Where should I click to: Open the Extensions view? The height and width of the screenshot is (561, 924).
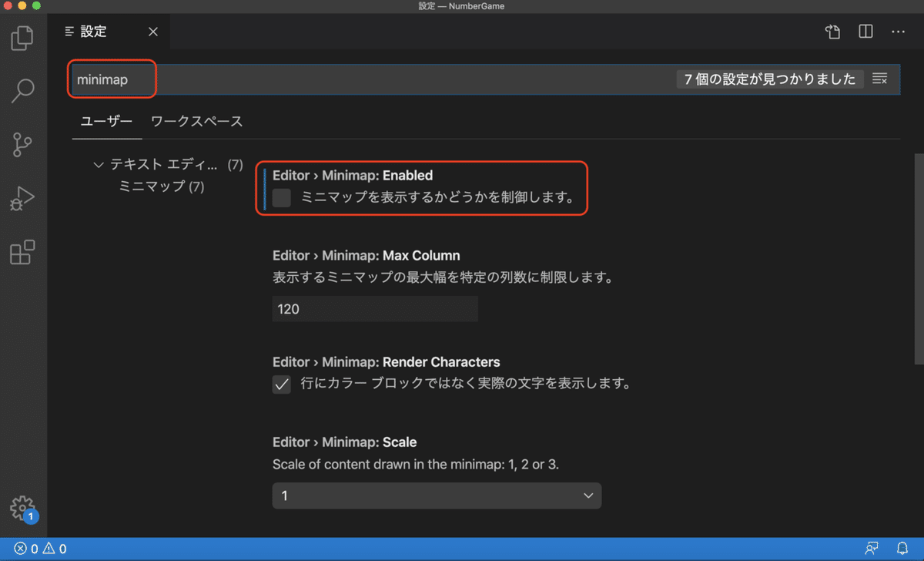23,252
